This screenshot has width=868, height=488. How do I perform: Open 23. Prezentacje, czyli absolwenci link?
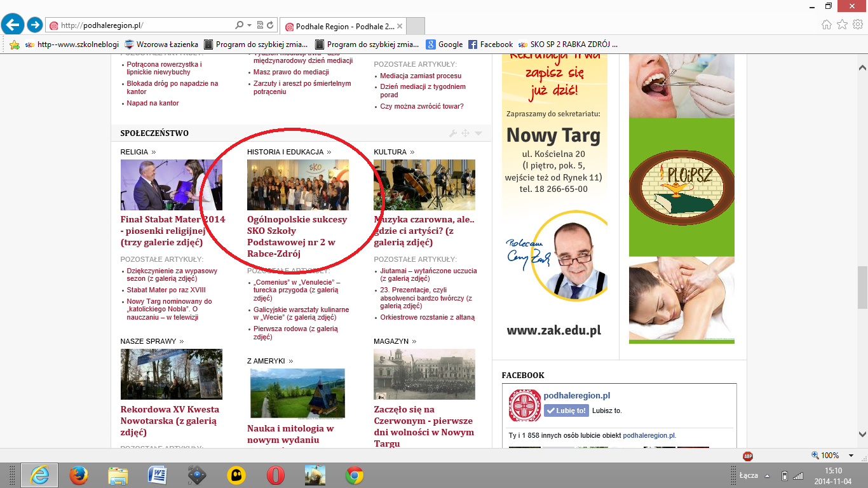(x=426, y=298)
